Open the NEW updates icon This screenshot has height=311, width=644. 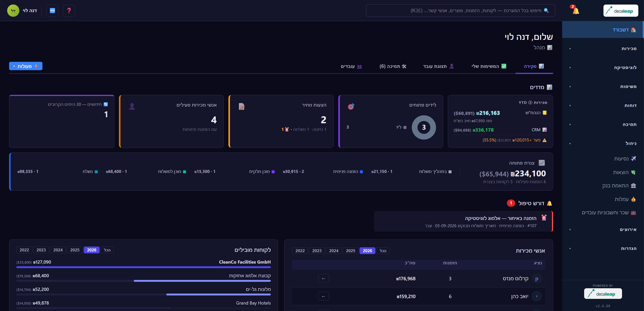point(52,10)
